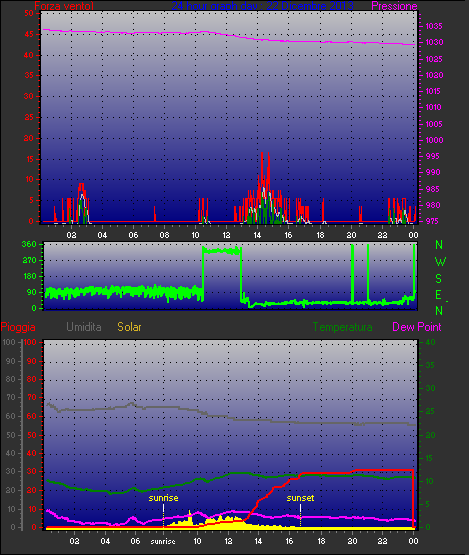Screen dimensions: 469x555
Task: Click the Forza vento legend label
Action: [64, 6]
